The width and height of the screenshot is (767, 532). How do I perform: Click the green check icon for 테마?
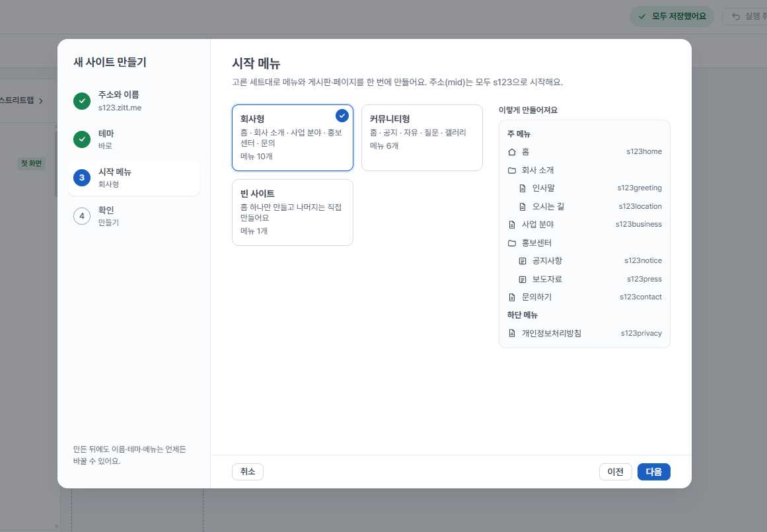click(82, 139)
